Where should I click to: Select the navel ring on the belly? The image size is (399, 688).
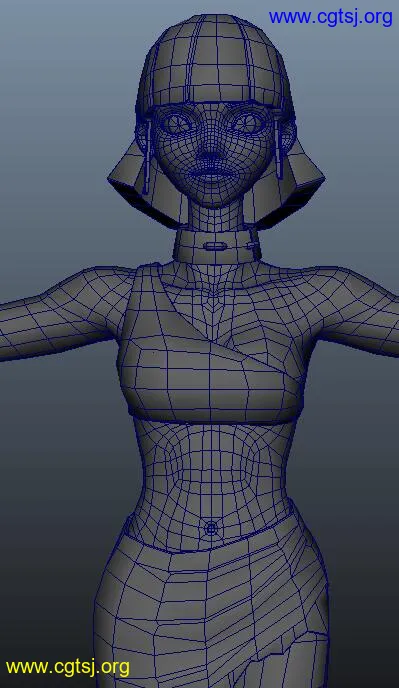click(x=211, y=529)
